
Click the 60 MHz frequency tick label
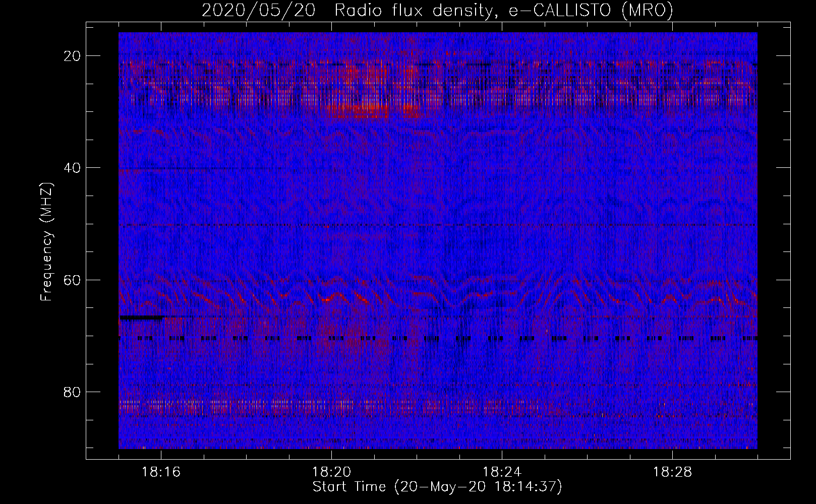pos(73,280)
